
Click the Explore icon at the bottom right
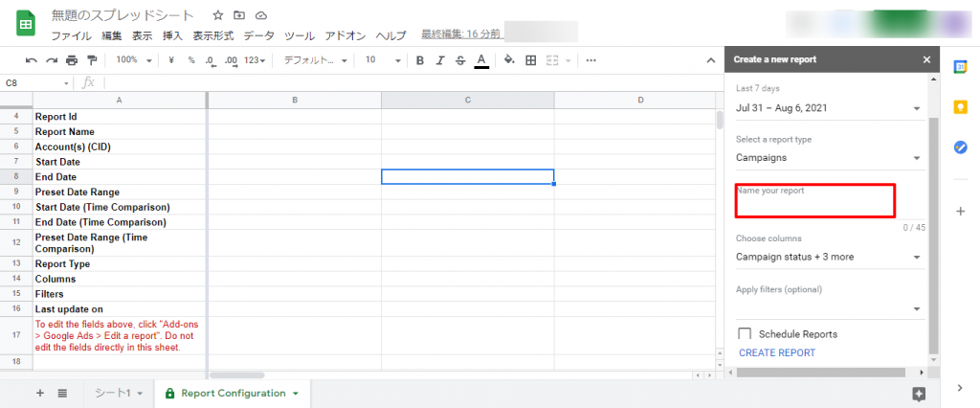[918, 394]
